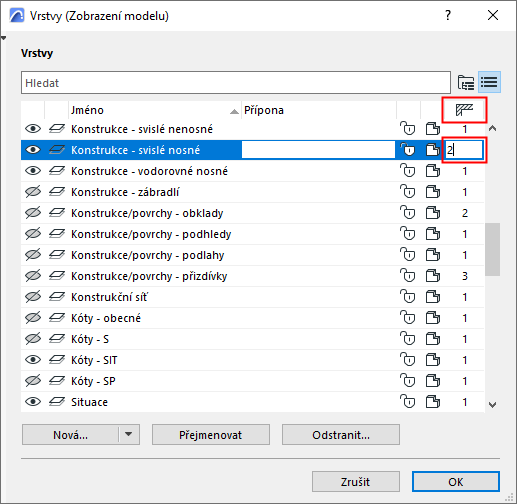Lock the Konstrukce/povrchy - přizdívky layer
Screen dimensions: 517x504
click(x=408, y=276)
